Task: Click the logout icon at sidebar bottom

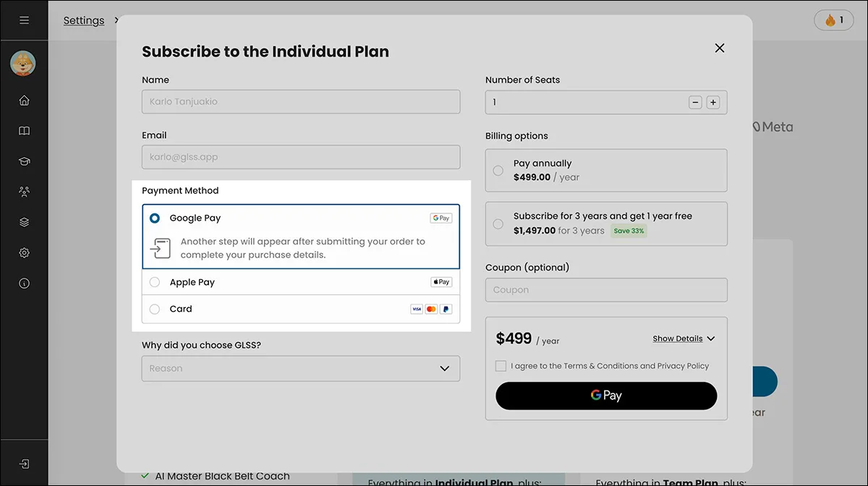Action: coord(24,464)
